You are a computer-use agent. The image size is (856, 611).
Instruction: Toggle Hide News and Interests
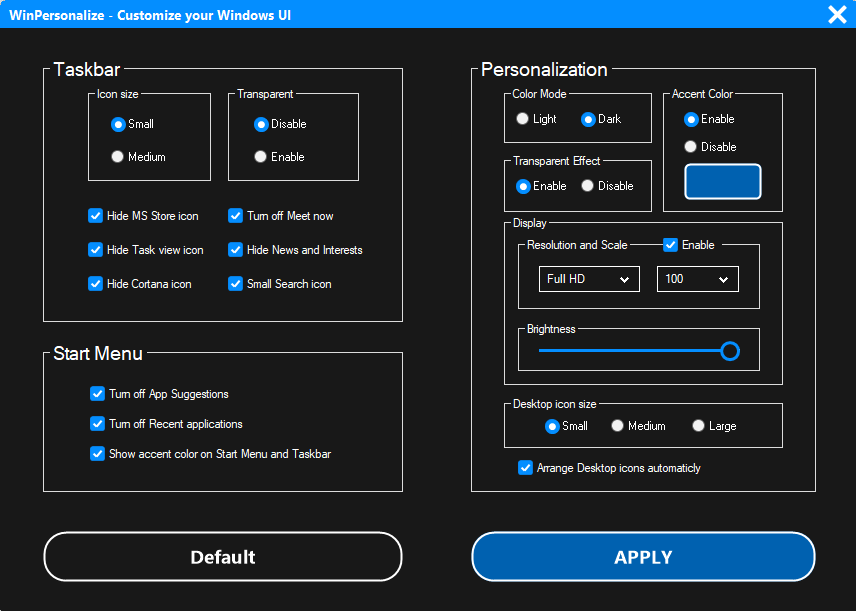point(234,249)
